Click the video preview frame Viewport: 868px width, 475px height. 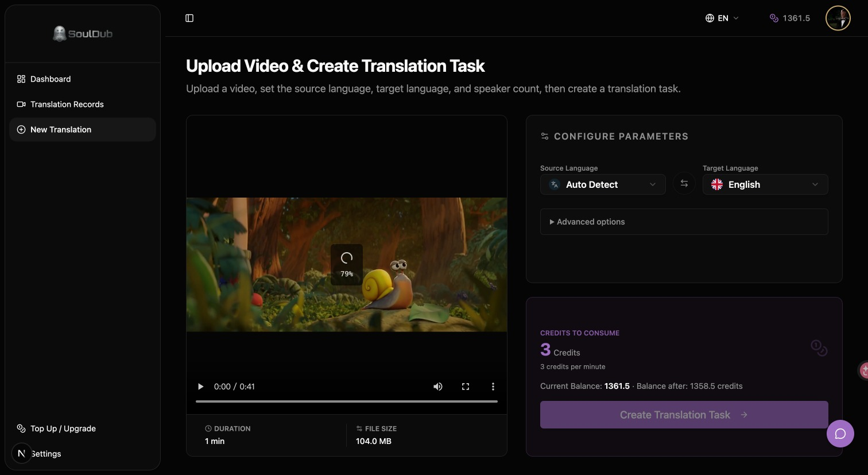pyautogui.click(x=347, y=265)
